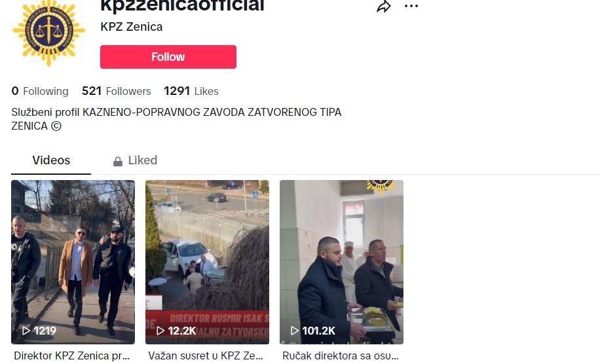Open the cafeteria lunch video thumbnail
Screen dimensions: 600x364
click(342, 263)
